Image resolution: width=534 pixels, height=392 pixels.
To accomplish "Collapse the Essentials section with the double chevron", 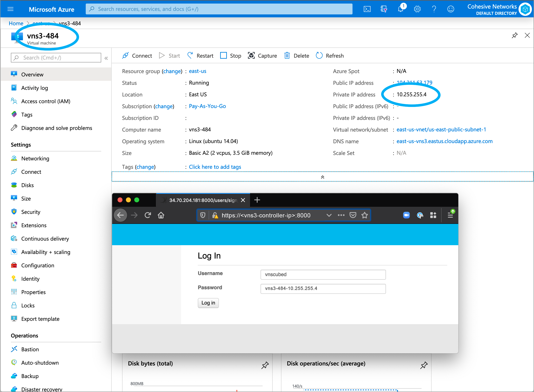I will 322,177.
